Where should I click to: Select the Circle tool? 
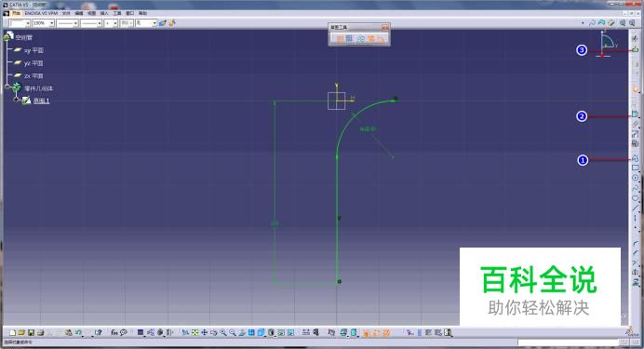[x=635, y=178]
